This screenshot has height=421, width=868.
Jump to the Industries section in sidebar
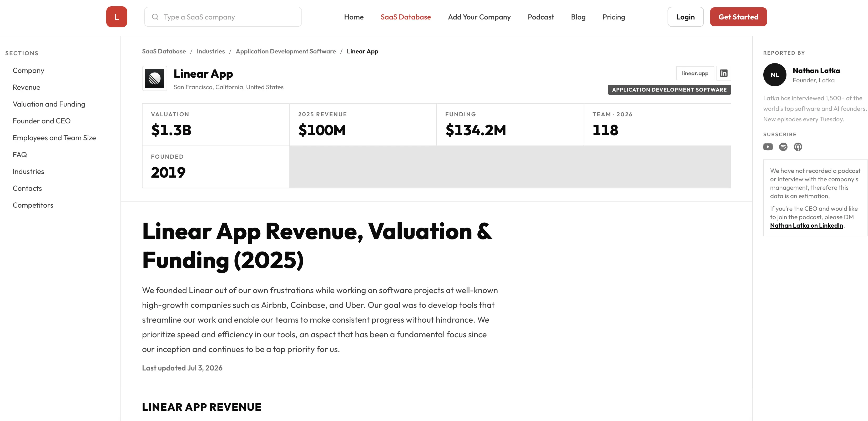pyautogui.click(x=28, y=172)
